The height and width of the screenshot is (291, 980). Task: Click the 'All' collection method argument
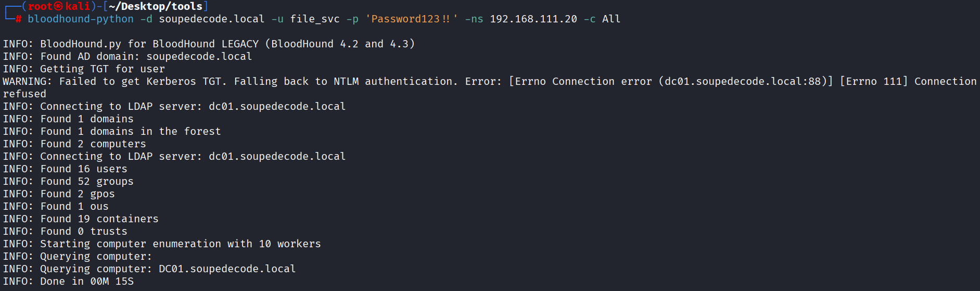click(x=611, y=19)
